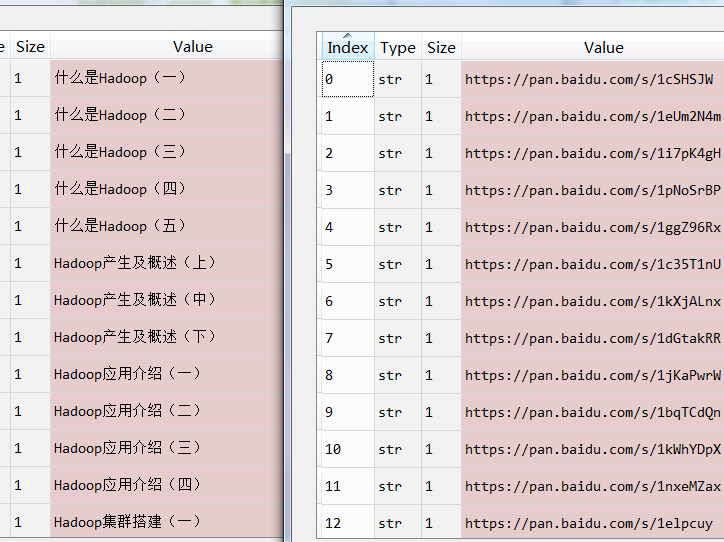Viewport: 724px width, 542px height.
Task: Select the URL ending in 1kWhYDpX
Action: (x=592, y=448)
